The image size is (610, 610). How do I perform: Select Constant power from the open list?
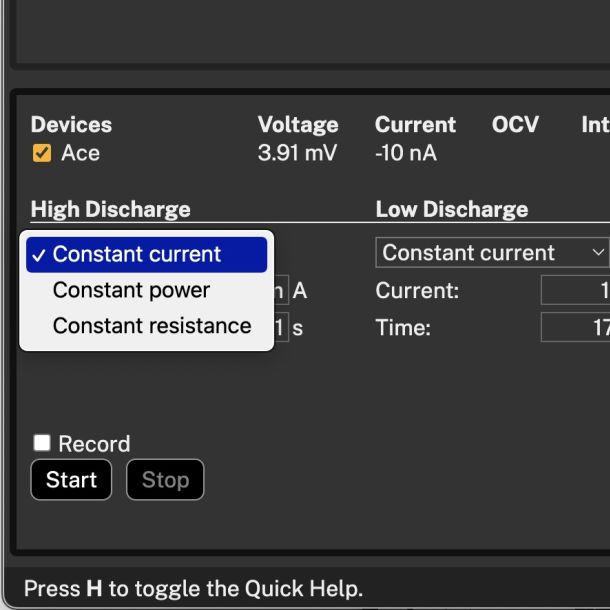coord(131,290)
